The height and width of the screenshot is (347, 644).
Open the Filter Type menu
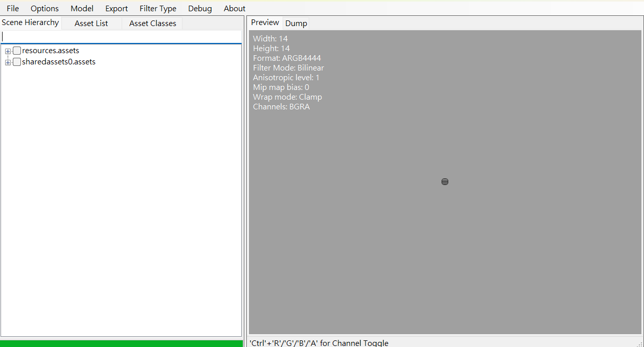point(158,8)
